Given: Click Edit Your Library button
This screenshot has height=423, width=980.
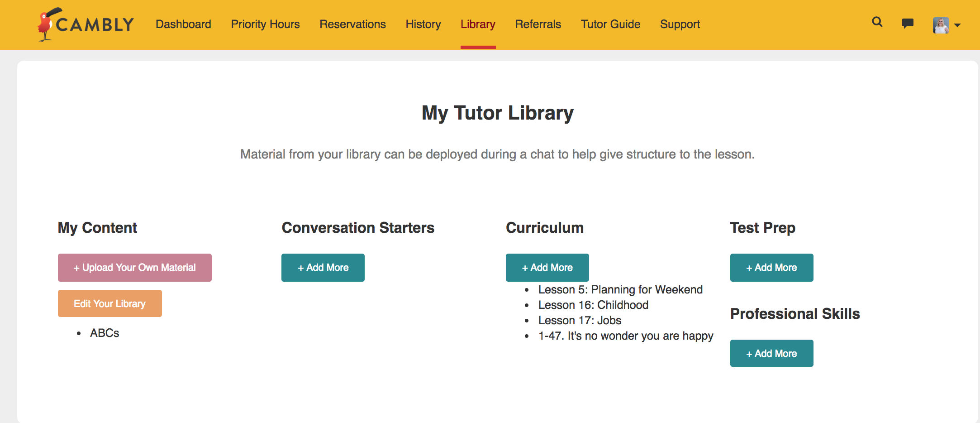Looking at the screenshot, I should (110, 303).
